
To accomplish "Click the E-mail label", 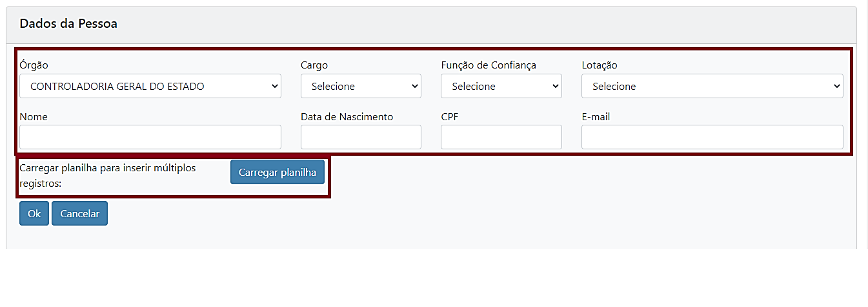I will 596,117.
